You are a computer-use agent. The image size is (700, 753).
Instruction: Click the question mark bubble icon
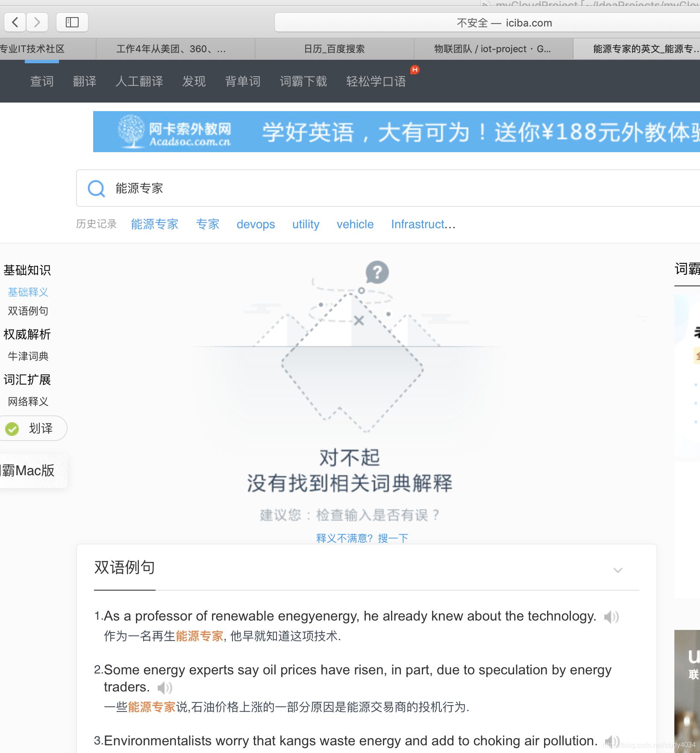pos(377,272)
